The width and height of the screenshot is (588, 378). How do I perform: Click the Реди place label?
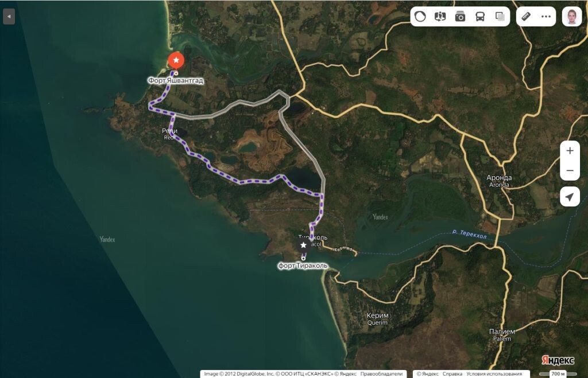coord(169,131)
